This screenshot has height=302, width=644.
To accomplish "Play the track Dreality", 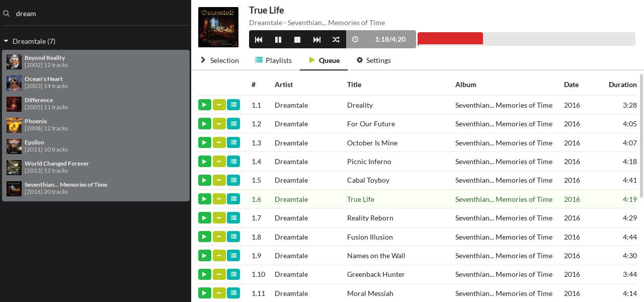I will pyautogui.click(x=204, y=105).
